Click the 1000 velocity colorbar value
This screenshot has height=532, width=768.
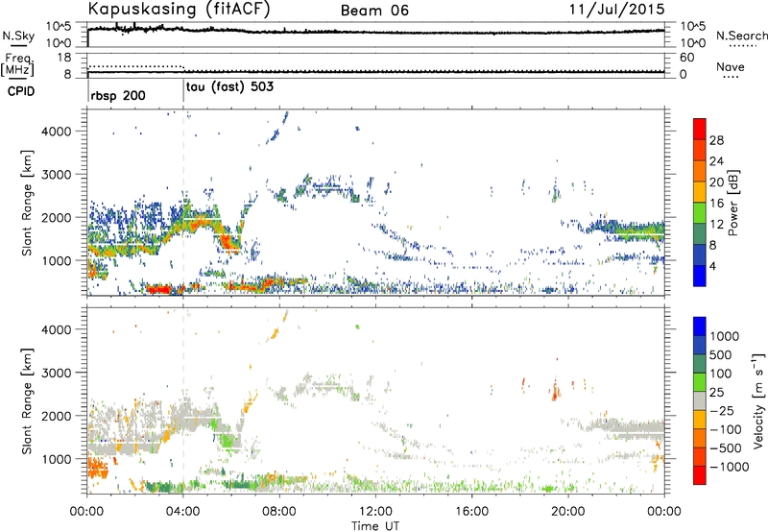(x=725, y=336)
